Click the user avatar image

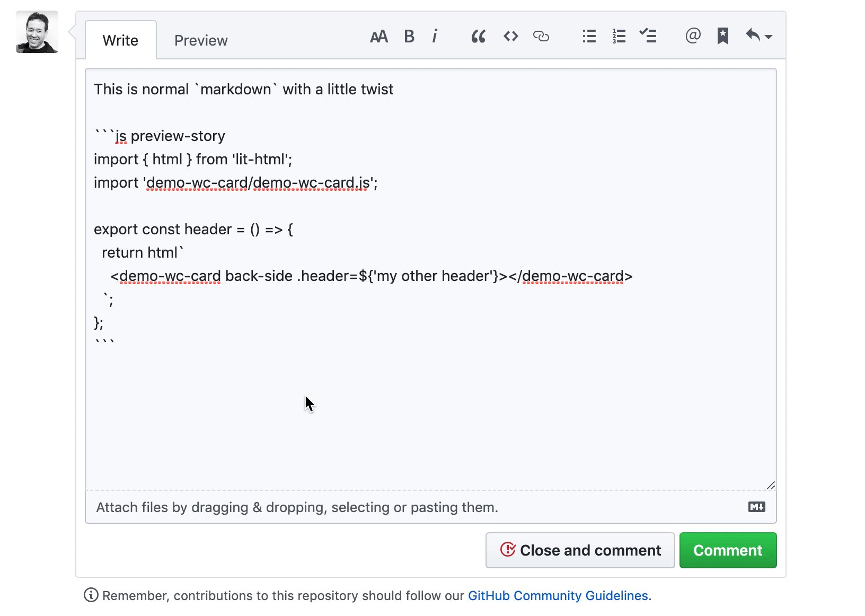coord(37,32)
